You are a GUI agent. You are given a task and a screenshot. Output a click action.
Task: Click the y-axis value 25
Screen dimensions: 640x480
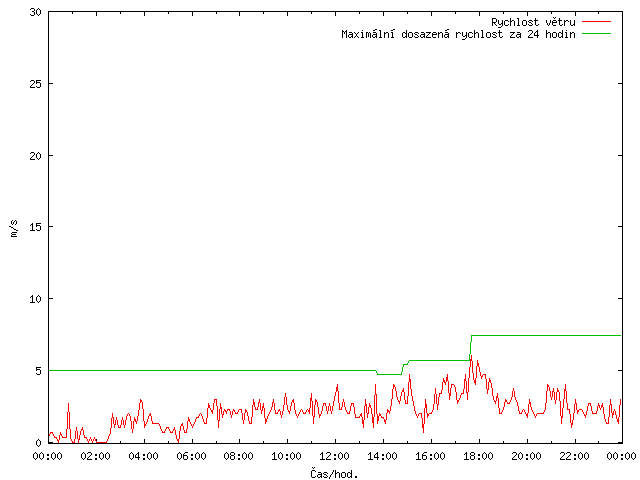[x=36, y=84]
